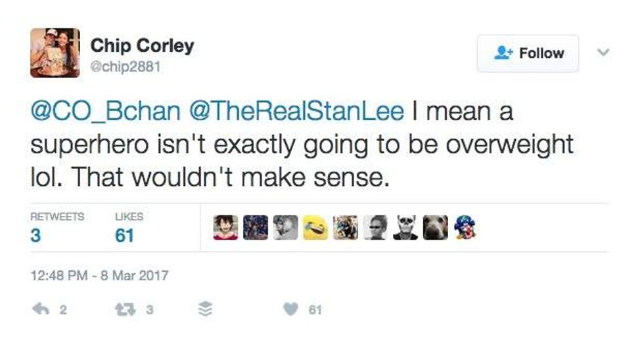This screenshot has height=348, width=644.
Task: Open the @CO_Bchan mention
Action: tap(104, 112)
